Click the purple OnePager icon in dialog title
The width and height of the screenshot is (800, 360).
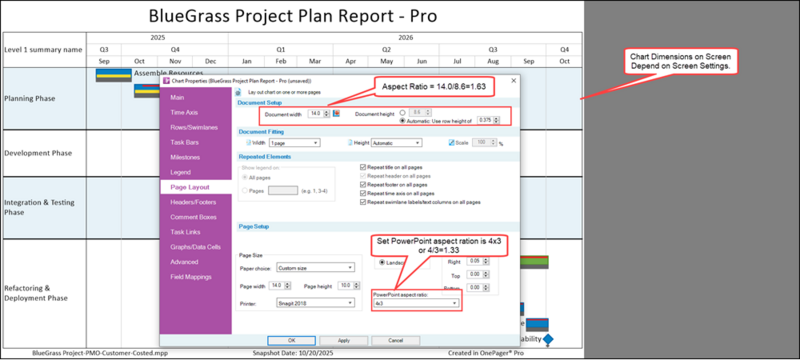tap(165, 81)
